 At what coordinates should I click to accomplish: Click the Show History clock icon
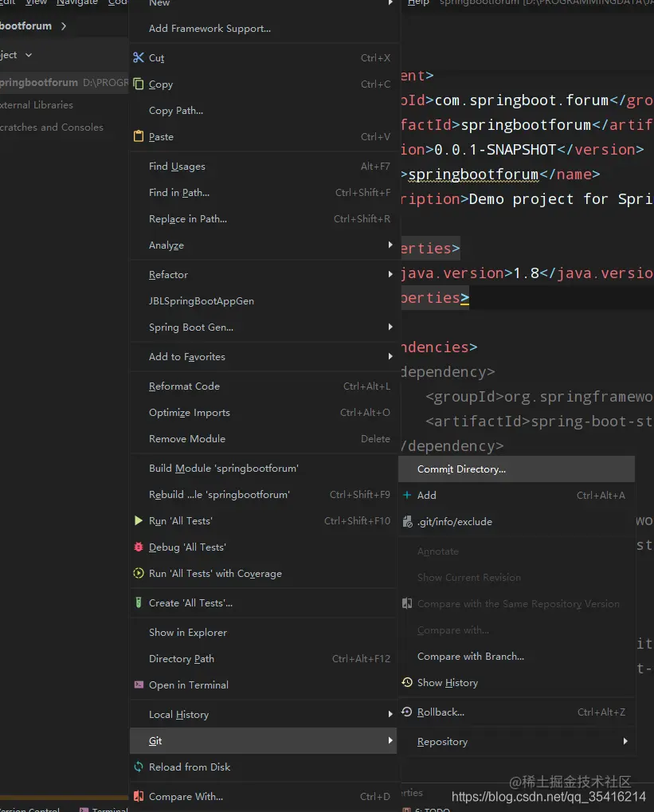coord(407,682)
